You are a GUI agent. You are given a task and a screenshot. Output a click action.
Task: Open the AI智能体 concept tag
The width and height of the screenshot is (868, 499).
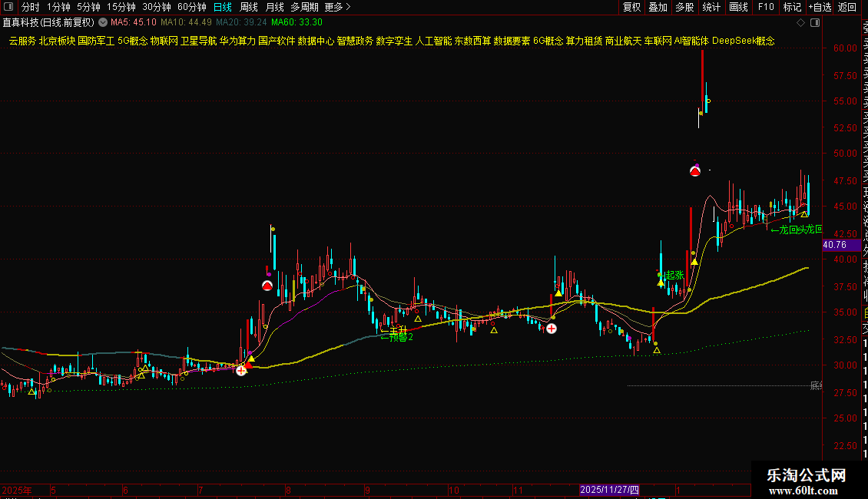point(691,41)
